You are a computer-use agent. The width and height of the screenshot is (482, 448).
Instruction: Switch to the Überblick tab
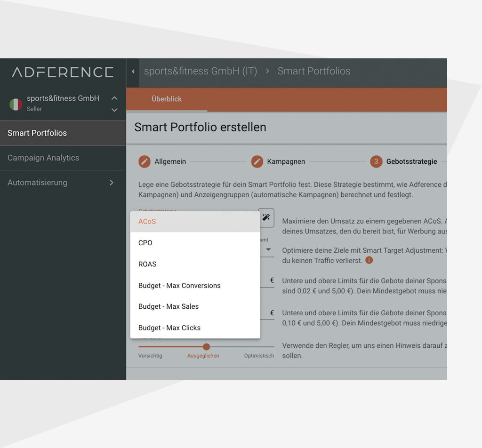click(167, 99)
